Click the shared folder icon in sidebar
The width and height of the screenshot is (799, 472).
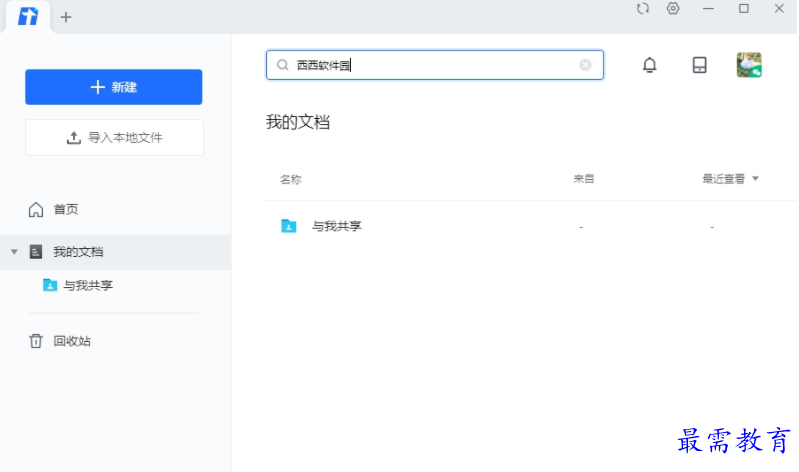click(x=49, y=285)
